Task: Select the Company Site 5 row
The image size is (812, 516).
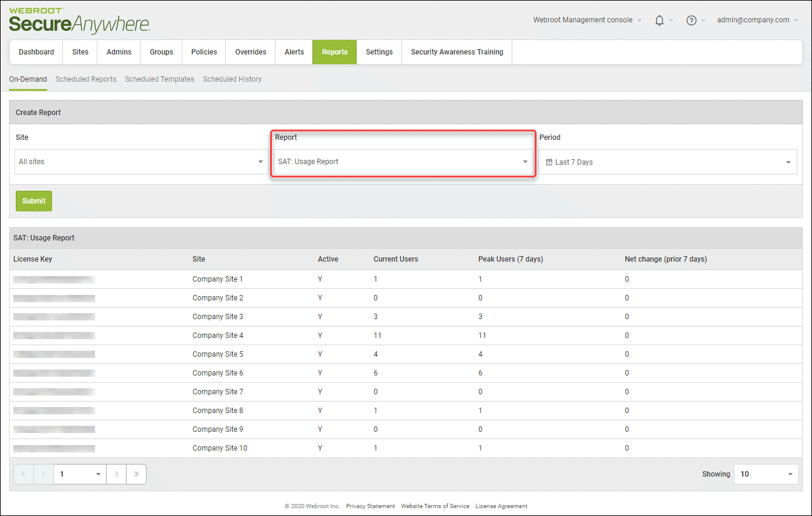Action: coord(406,354)
